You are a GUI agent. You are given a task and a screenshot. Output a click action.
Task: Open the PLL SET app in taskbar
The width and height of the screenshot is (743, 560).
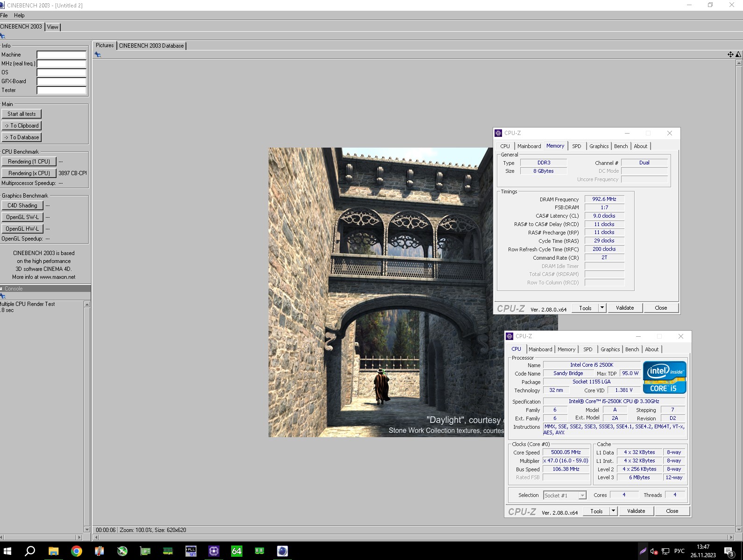[191, 551]
